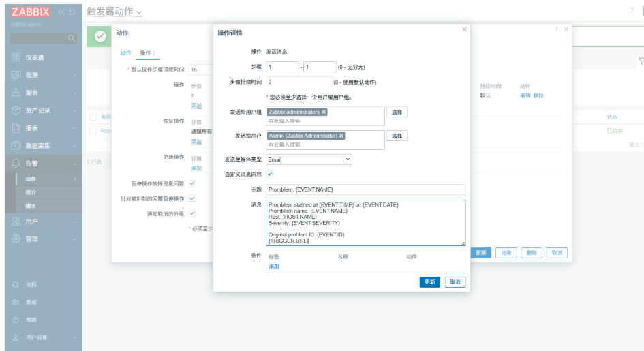Click the 支持 support headset icon
Image resolution: width=644 pixels, height=351 pixels.
tap(16, 284)
